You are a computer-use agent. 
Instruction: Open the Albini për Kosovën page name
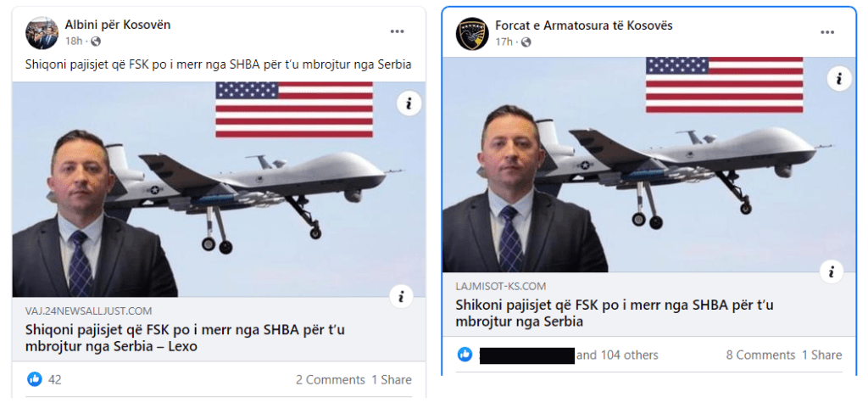[117, 25]
